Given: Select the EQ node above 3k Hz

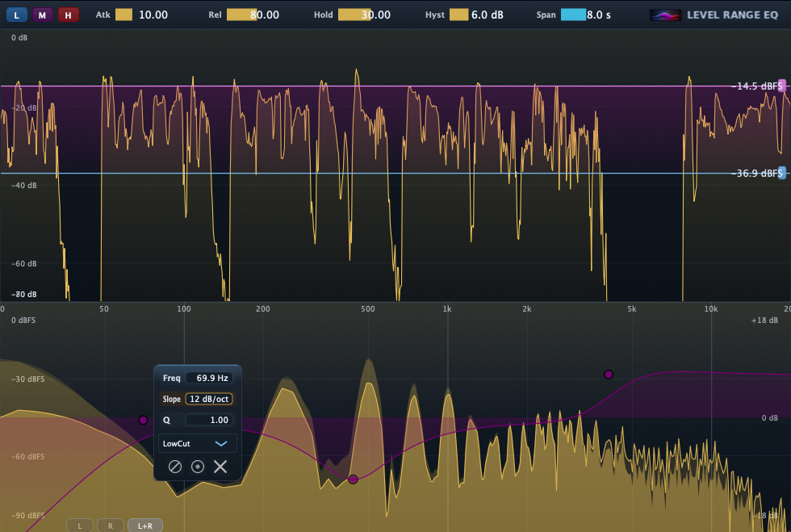Looking at the screenshot, I should click(x=609, y=374).
